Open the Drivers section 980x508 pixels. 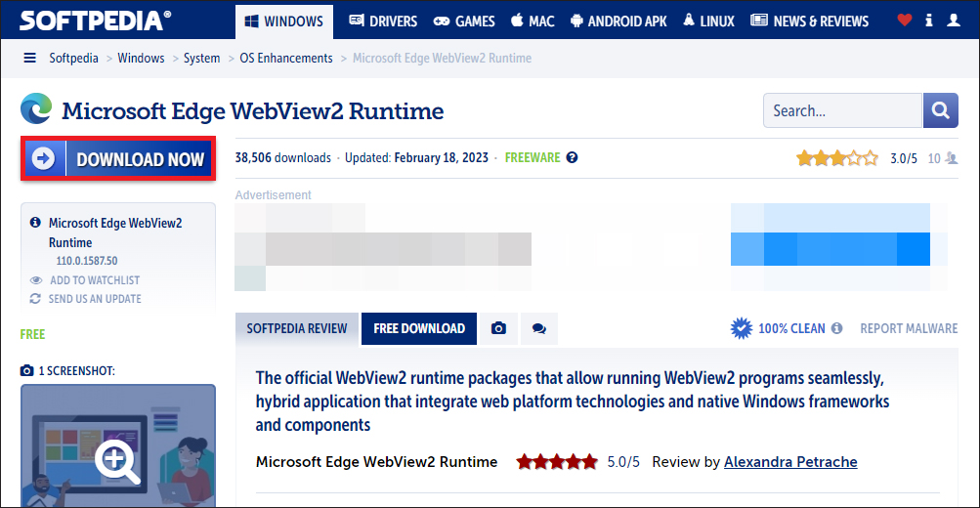(383, 21)
